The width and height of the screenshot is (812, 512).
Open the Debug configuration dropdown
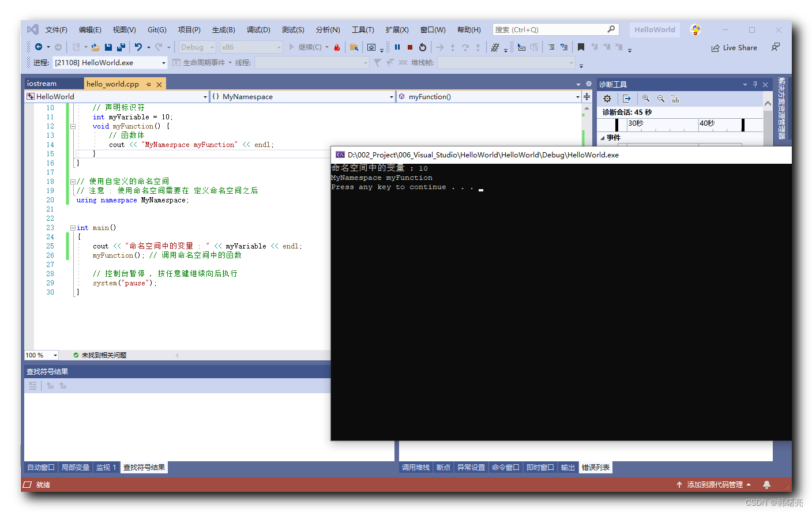[x=197, y=47]
